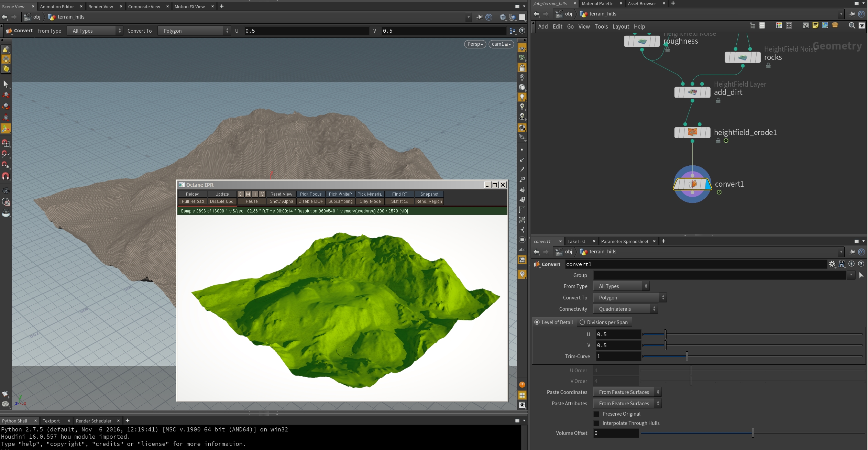
Task: Click the Volume Offset input field
Action: coord(616,433)
